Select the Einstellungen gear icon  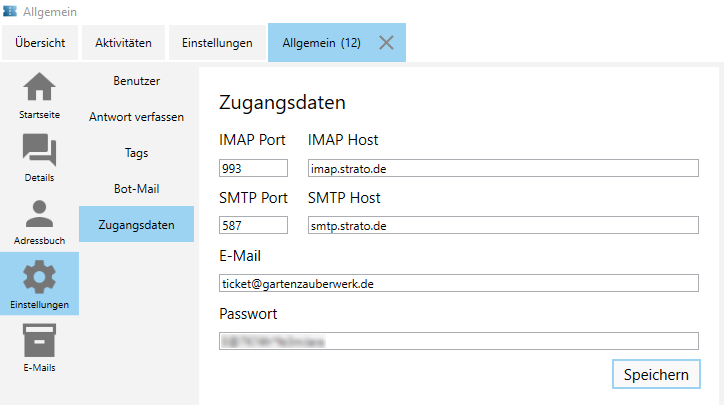click(39, 277)
